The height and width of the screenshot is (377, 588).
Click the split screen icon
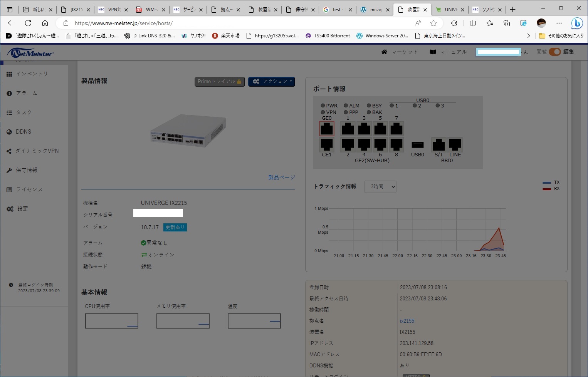473,23
